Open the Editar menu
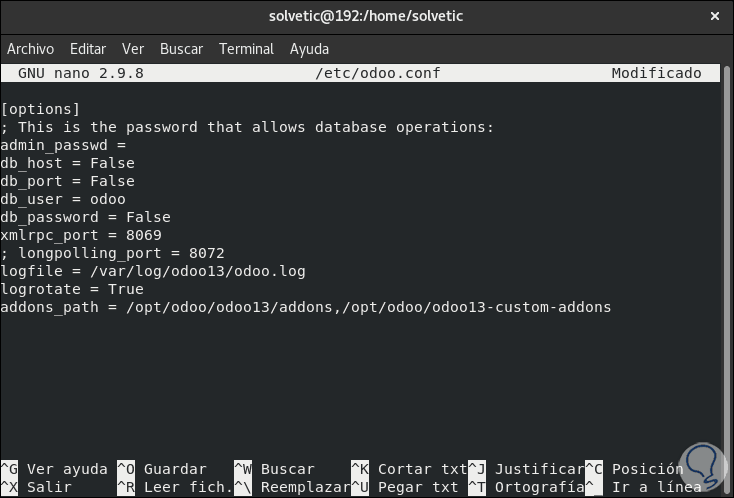 88,49
